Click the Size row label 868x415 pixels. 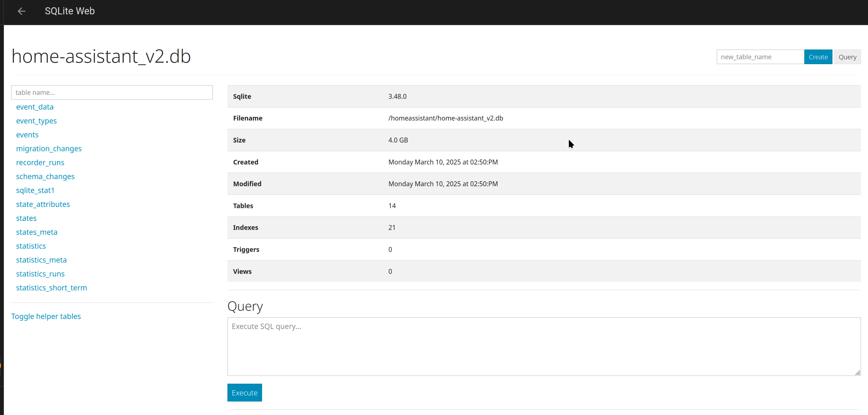[239, 140]
